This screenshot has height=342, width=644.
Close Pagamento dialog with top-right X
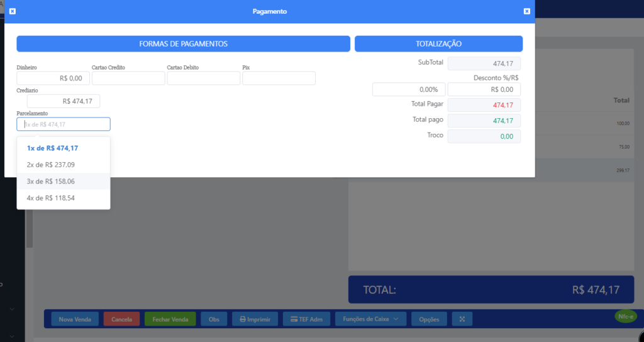[x=526, y=11]
